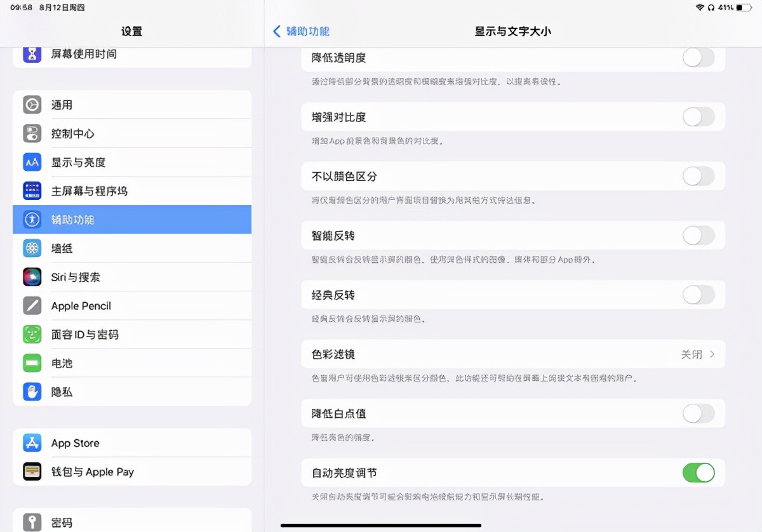Screen dimensions: 762x532
Task: Enable 降低透明度 (Reduce Transparency)
Action: pos(698,57)
